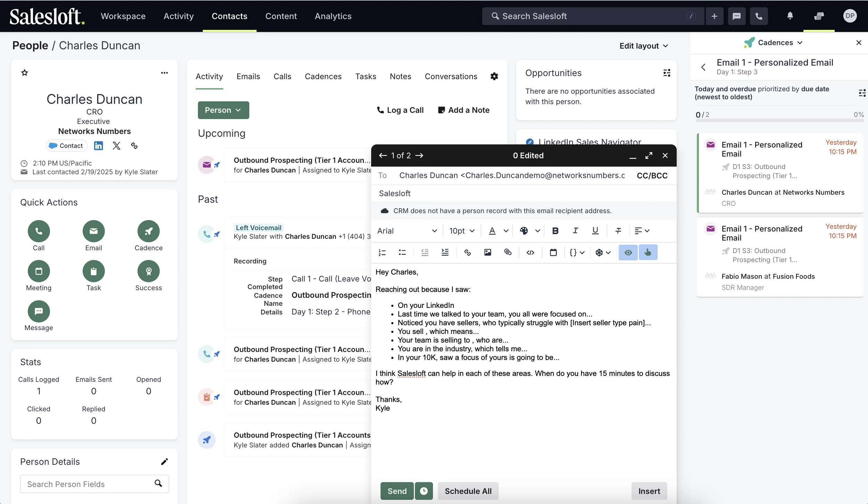Open the messaging chat icon in header
Screen dimensions: 868x504
pos(737,16)
